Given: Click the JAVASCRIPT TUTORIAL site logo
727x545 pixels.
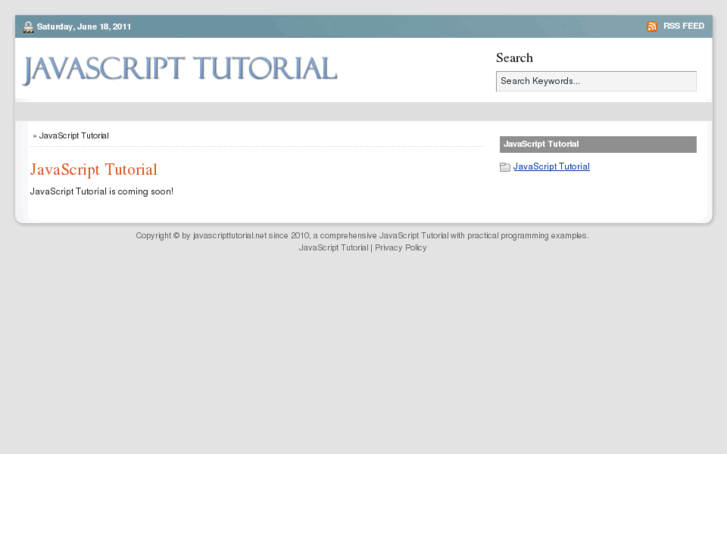Looking at the screenshot, I should pyautogui.click(x=180, y=70).
